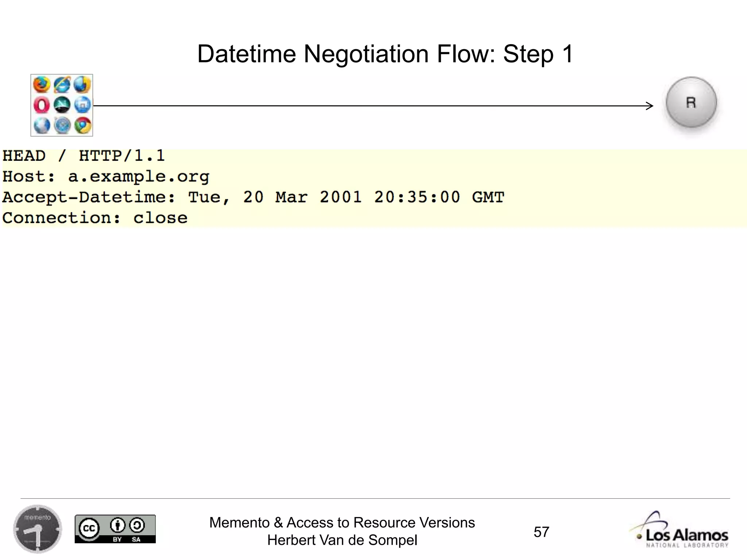This screenshot has height=560, width=747.
Task: Click the Internet Explorer browser icon
Action: pyautogui.click(x=62, y=85)
